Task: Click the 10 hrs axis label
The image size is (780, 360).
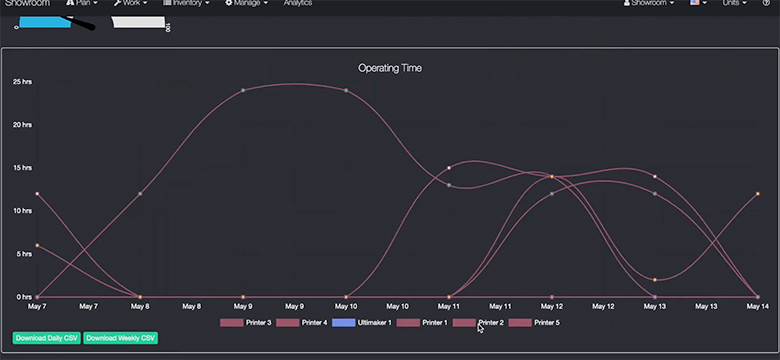Action: click(x=23, y=211)
